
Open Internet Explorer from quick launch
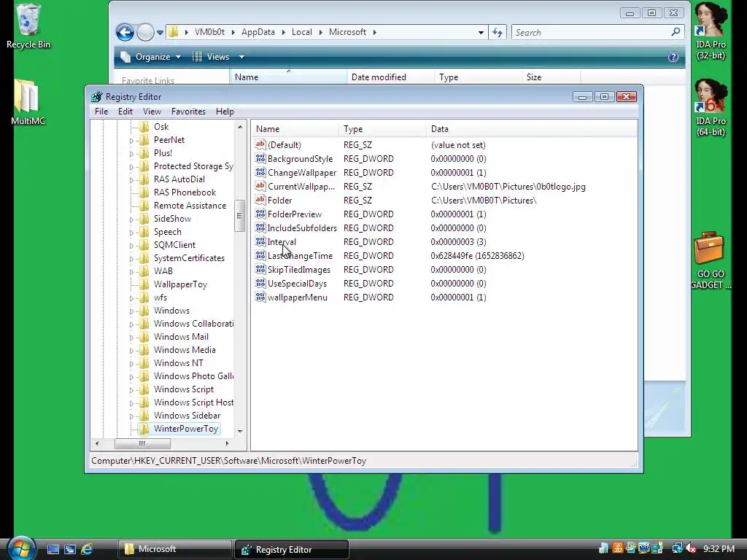[87, 550]
